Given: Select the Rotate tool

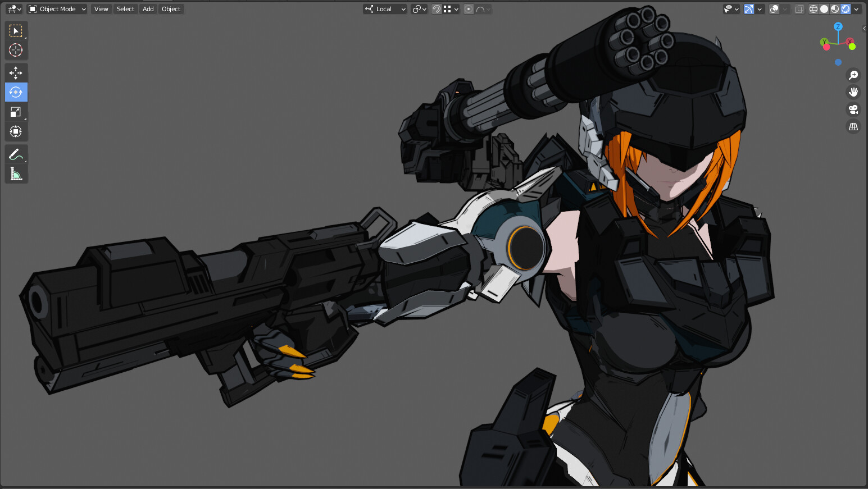Looking at the screenshot, I should pos(16,92).
